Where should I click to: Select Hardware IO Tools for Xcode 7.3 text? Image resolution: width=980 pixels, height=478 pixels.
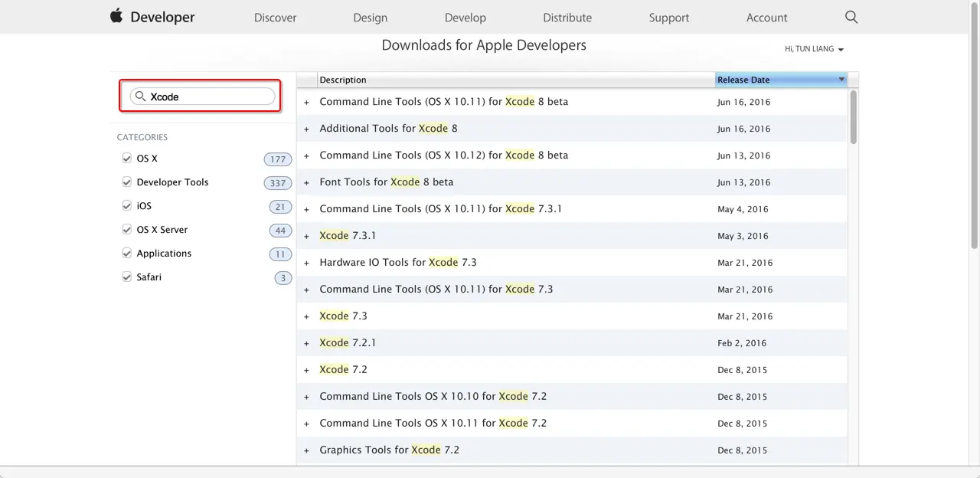(398, 262)
